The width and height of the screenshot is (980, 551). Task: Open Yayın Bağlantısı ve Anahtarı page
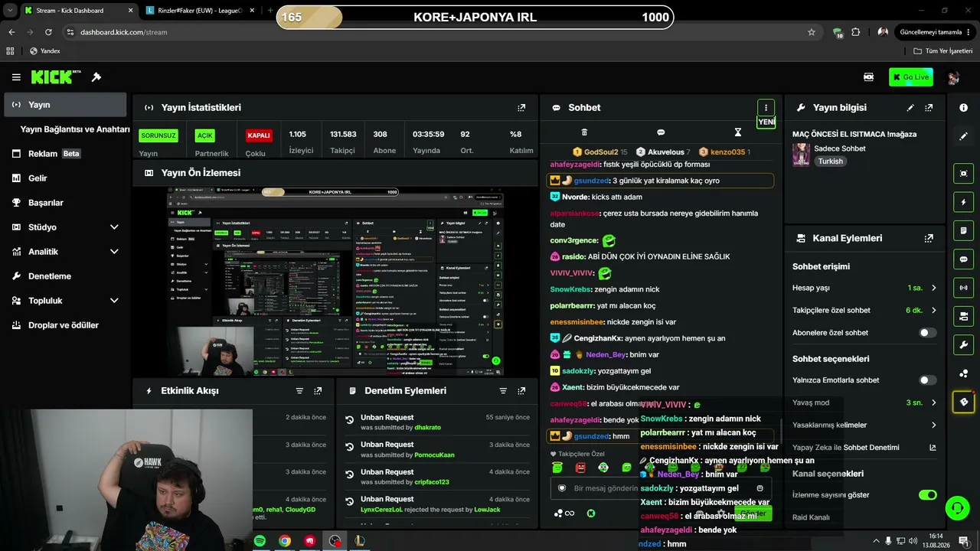pyautogui.click(x=75, y=129)
